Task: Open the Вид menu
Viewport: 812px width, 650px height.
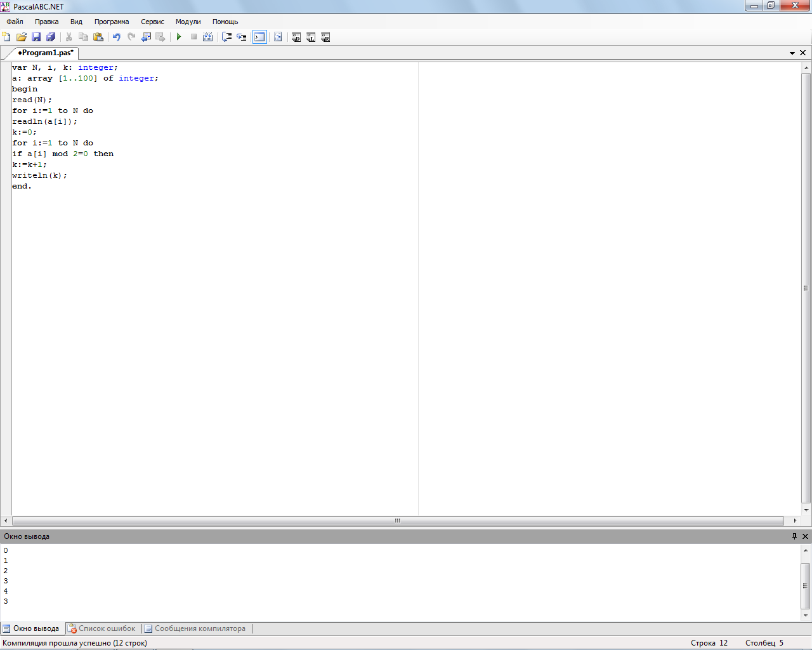Action: point(76,22)
